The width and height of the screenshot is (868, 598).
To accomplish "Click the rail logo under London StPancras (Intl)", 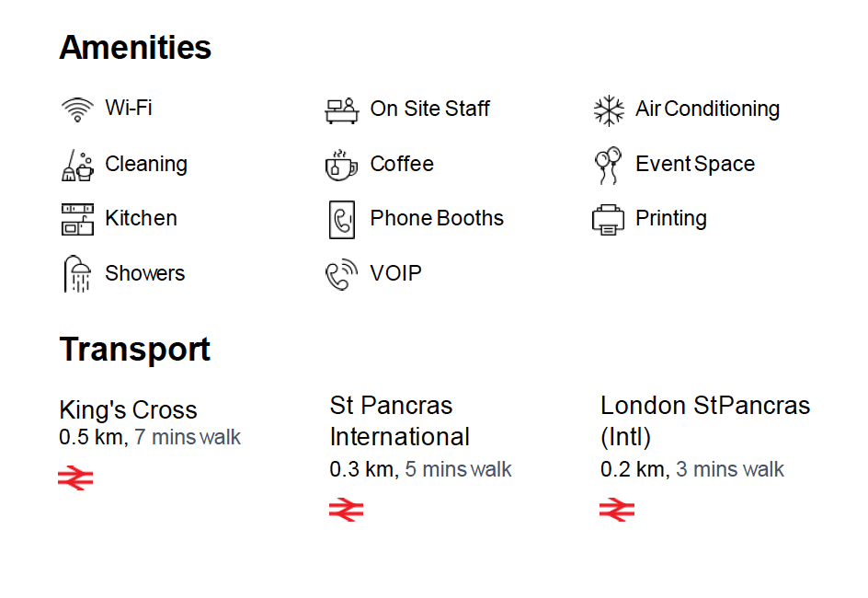I will point(617,510).
